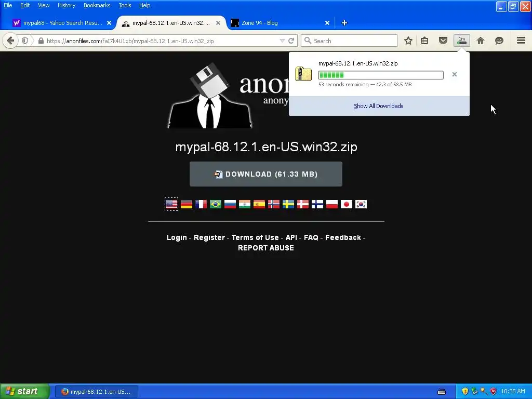Click the Download (61.33 MB) button
The image size is (532, 399).
pyautogui.click(x=265, y=174)
